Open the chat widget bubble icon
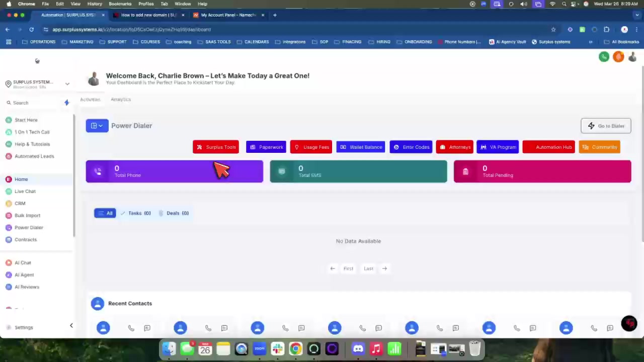The width and height of the screenshot is (644, 362). (629, 324)
